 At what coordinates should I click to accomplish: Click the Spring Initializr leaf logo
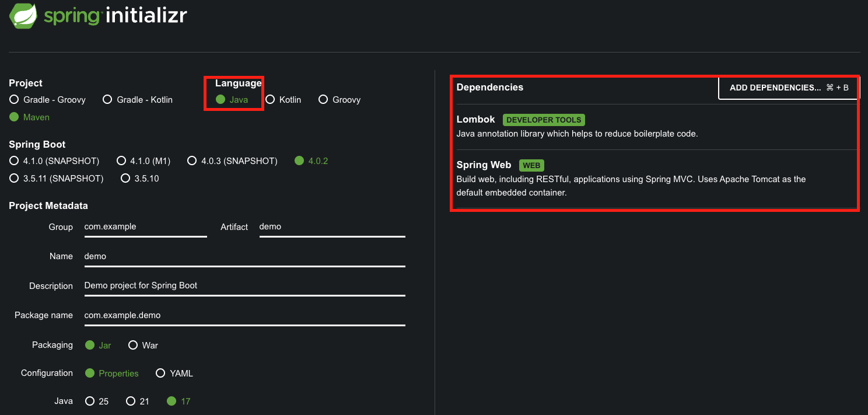(23, 16)
